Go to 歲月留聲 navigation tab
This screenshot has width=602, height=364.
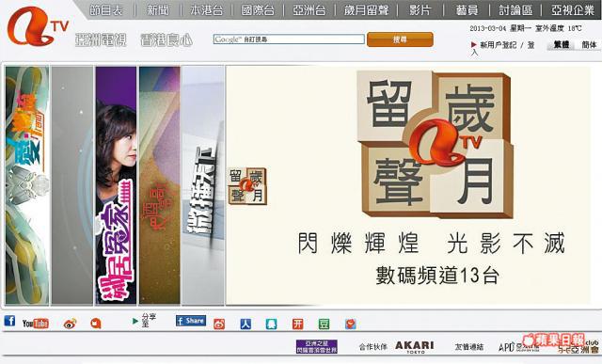tap(366, 10)
